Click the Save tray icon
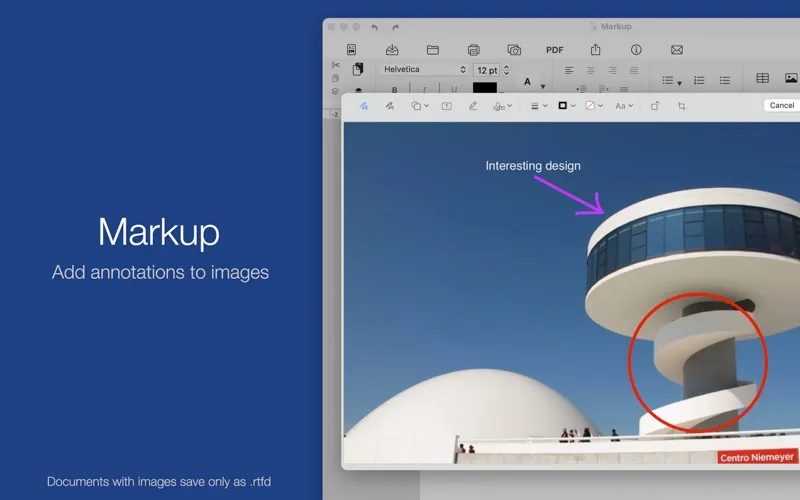Screen dimensions: 800x500 (x=392, y=49)
